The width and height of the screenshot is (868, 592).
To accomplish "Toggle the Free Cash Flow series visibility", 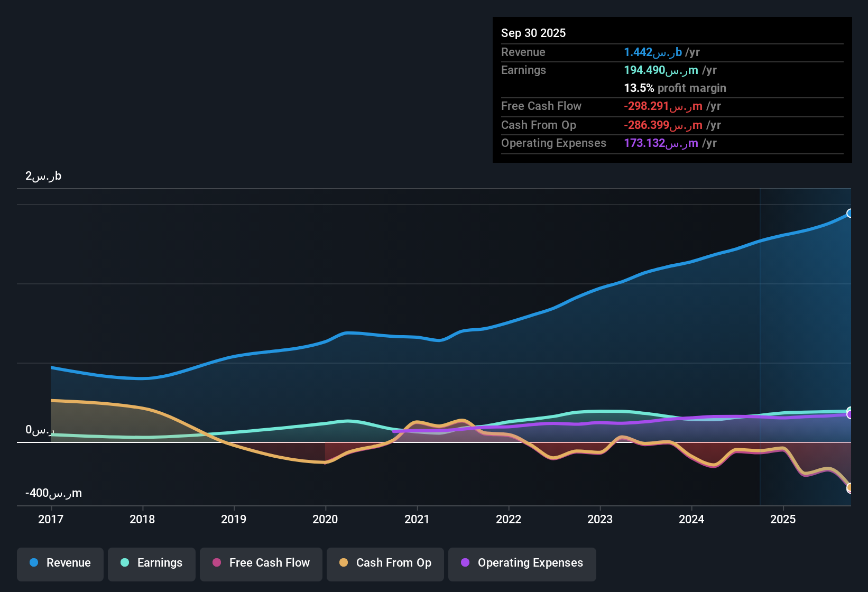I will (x=261, y=563).
